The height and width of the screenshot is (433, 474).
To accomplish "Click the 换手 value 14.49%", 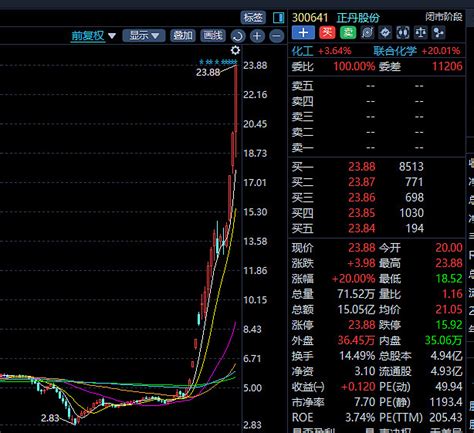I will [x=357, y=356].
